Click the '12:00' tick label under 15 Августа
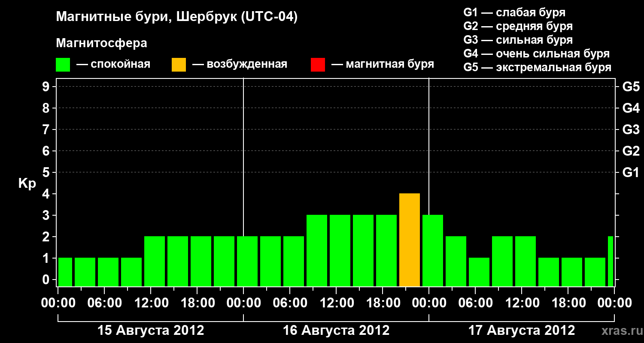 151,303
